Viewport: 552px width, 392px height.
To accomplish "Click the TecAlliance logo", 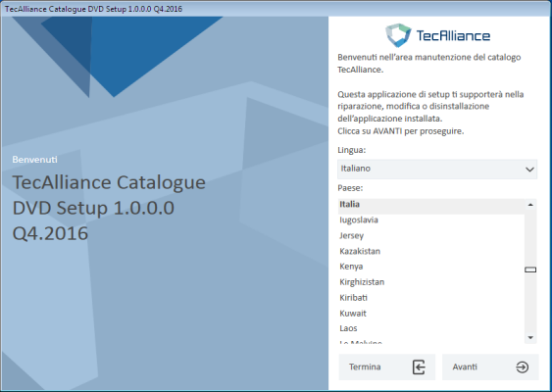I will click(x=437, y=35).
